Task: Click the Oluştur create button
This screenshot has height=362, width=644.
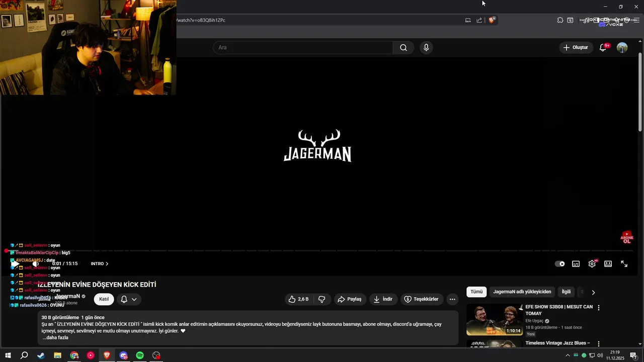Action: (576, 47)
